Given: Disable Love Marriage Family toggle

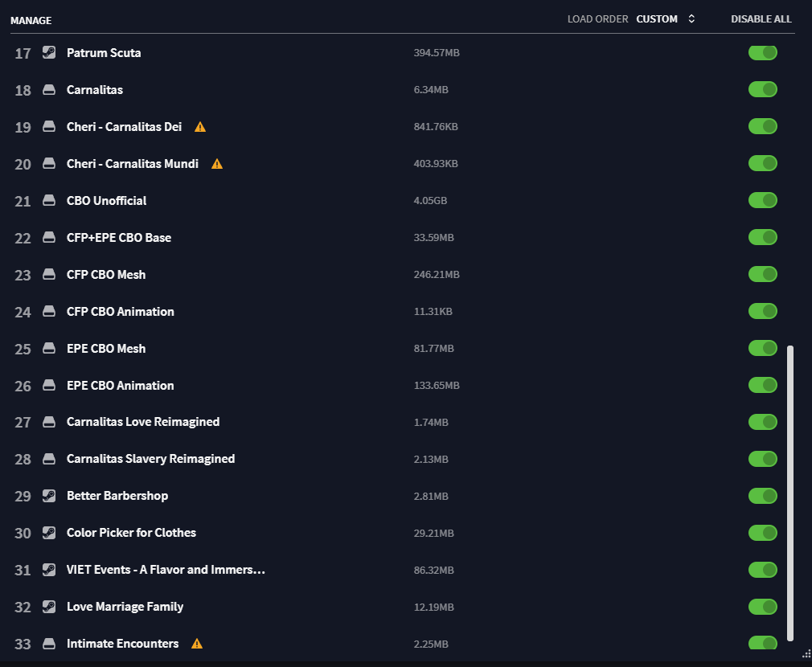Looking at the screenshot, I should pyautogui.click(x=763, y=607).
